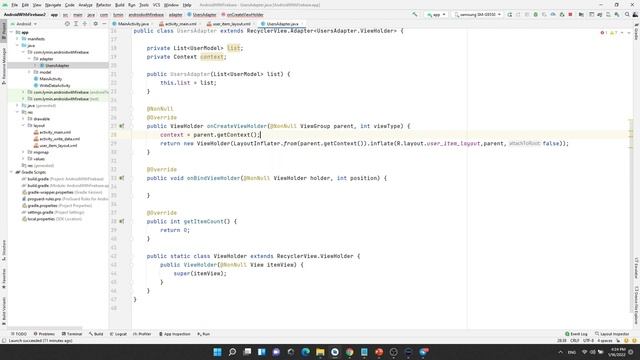Open the Refactor menu
This screenshot has height=360, width=640.
coord(103,5)
